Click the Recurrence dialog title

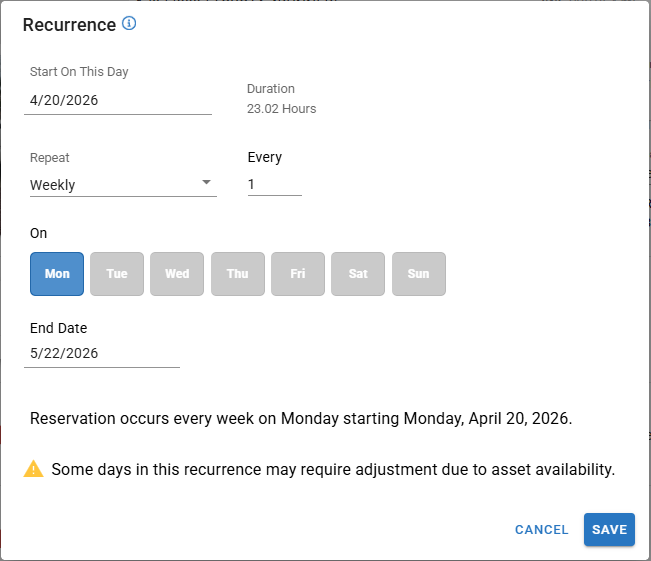click(69, 25)
